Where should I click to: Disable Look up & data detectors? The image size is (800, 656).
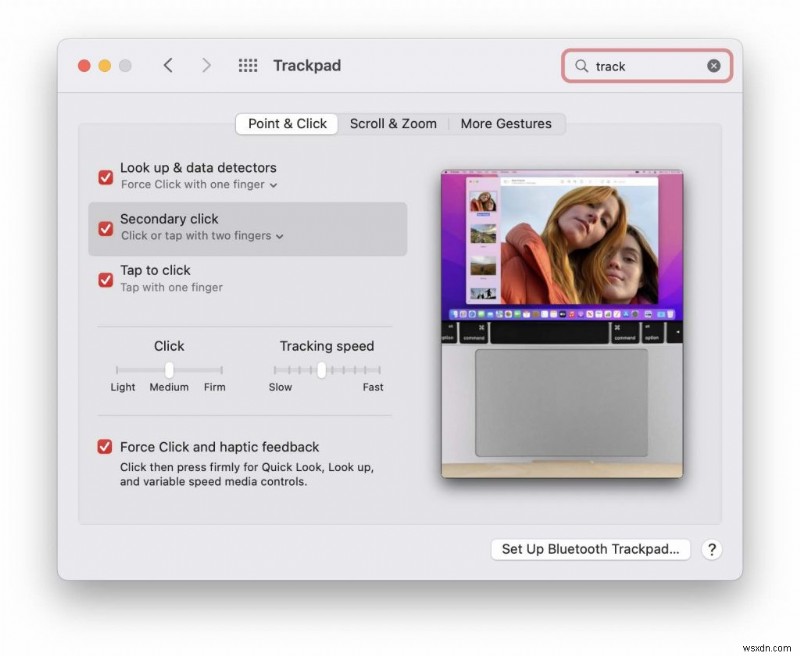point(105,177)
